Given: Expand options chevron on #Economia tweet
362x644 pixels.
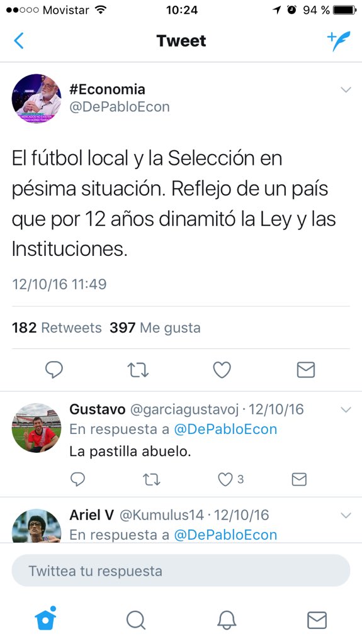Looking at the screenshot, I should click(x=346, y=89).
